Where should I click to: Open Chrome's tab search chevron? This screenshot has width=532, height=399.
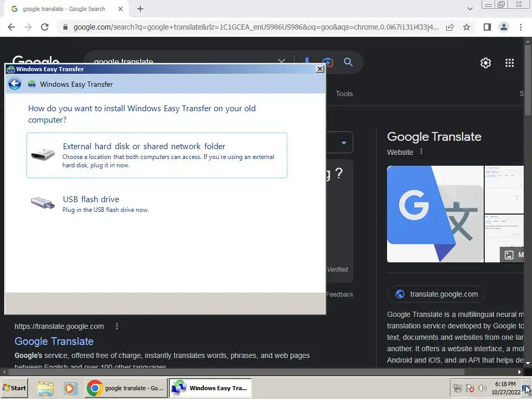[470, 9]
